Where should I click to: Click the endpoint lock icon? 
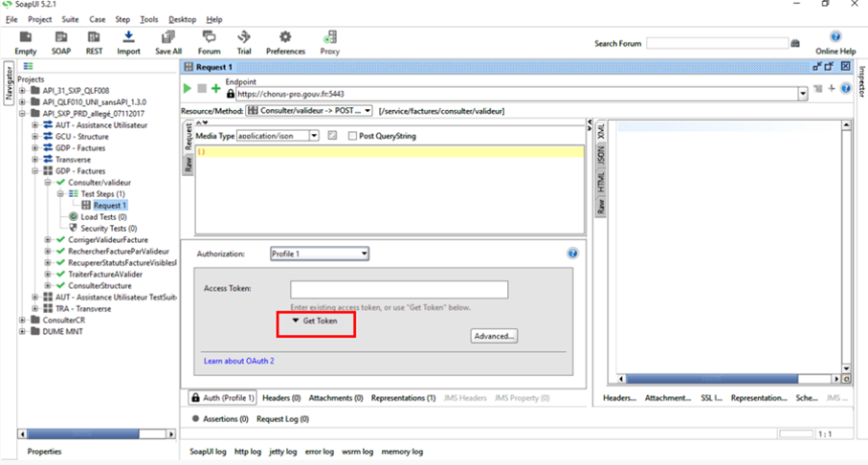click(x=231, y=94)
